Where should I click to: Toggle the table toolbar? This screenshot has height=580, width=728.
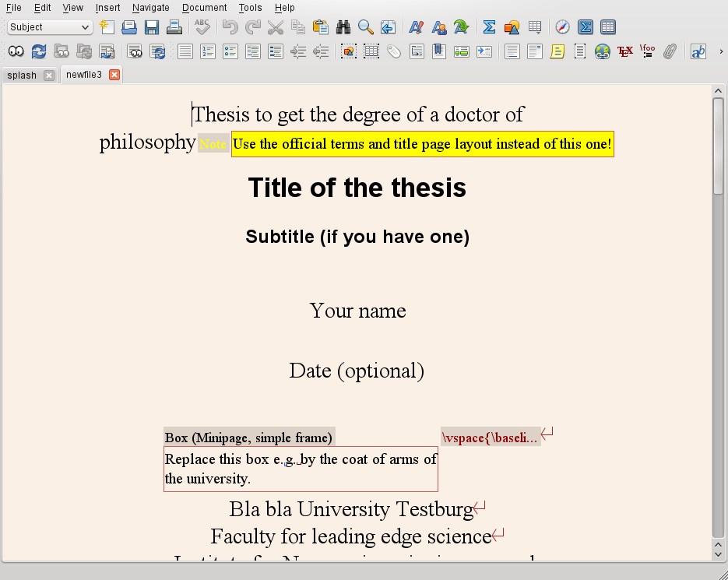[x=608, y=27]
